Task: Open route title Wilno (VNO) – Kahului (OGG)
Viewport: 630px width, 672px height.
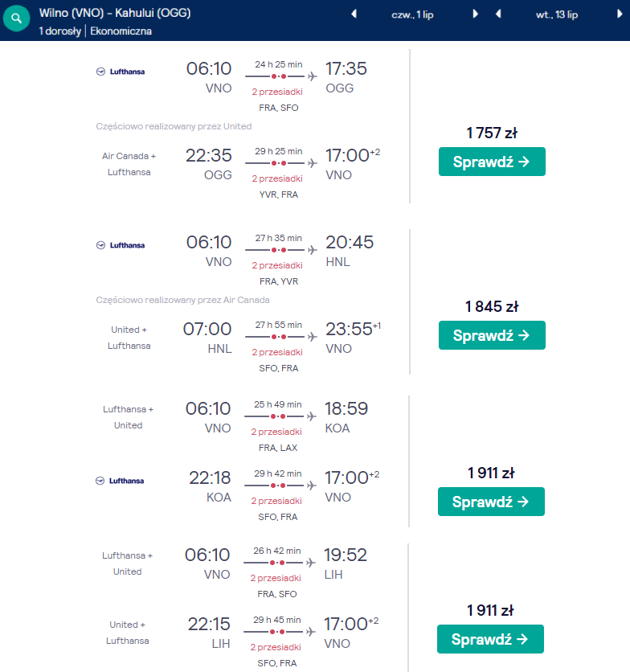Action: tap(115, 13)
